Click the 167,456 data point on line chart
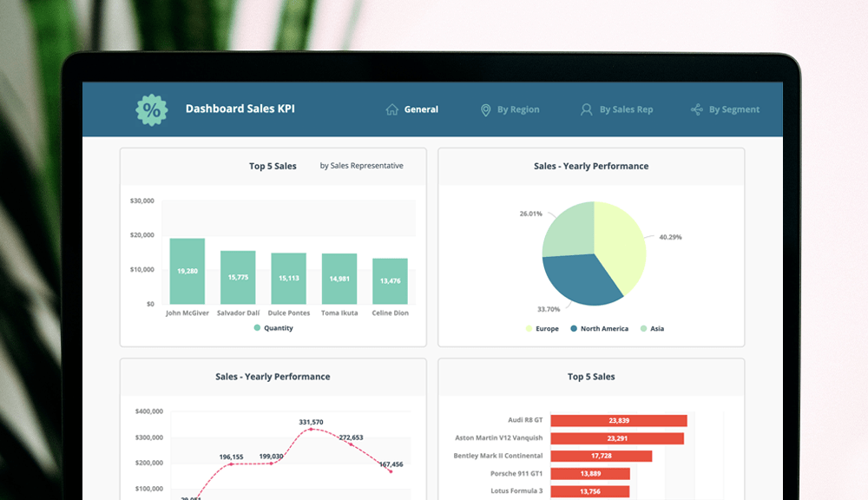Image resolution: width=868 pixels, height=500 pixels. click(391, 471)
